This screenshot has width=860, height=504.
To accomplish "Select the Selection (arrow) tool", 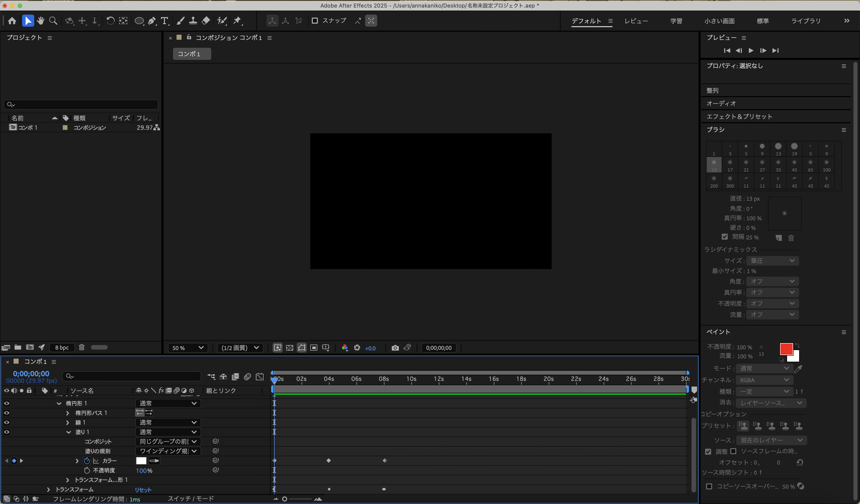I will coord(28,21).
